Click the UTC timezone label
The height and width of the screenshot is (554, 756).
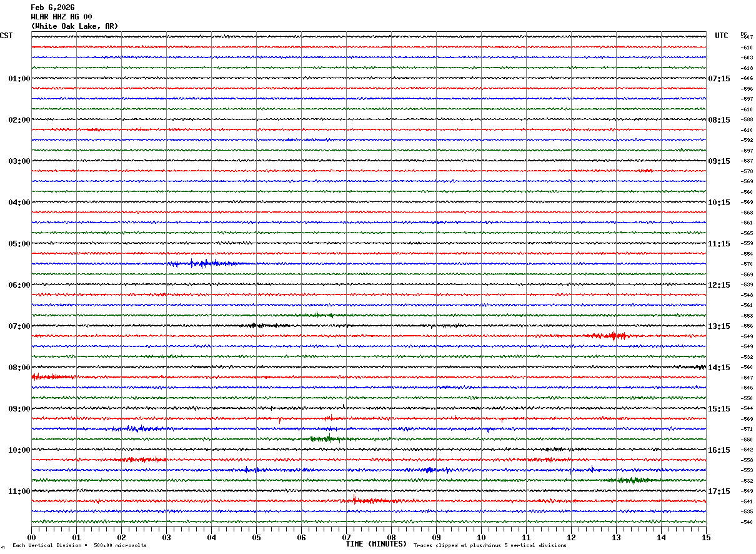coord(721,36)
